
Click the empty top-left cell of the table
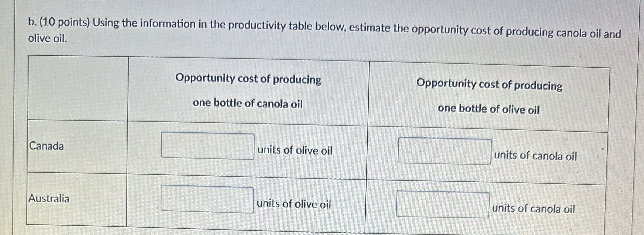pos(78,88)
